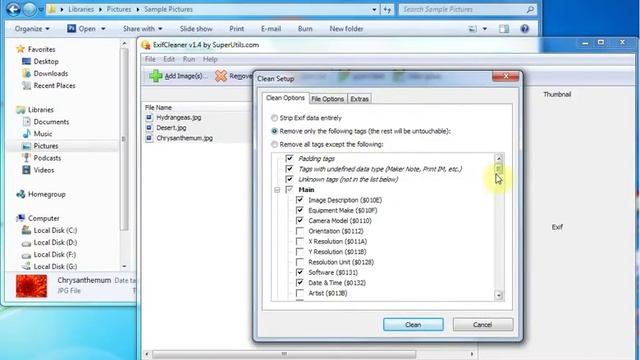Click the search magnifier icon in Explorer

(x=530, y=9)
